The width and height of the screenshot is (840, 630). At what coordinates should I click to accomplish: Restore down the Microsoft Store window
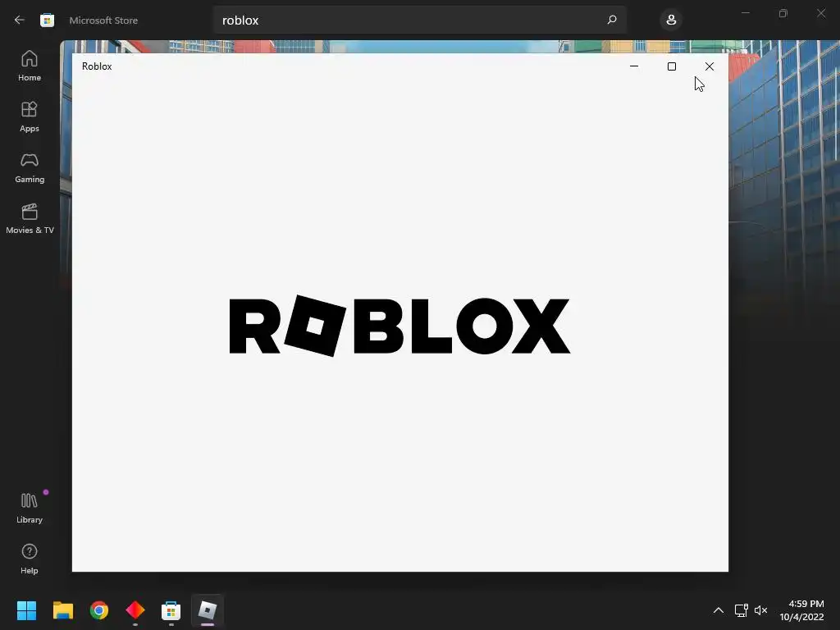(x=783, y=13)
